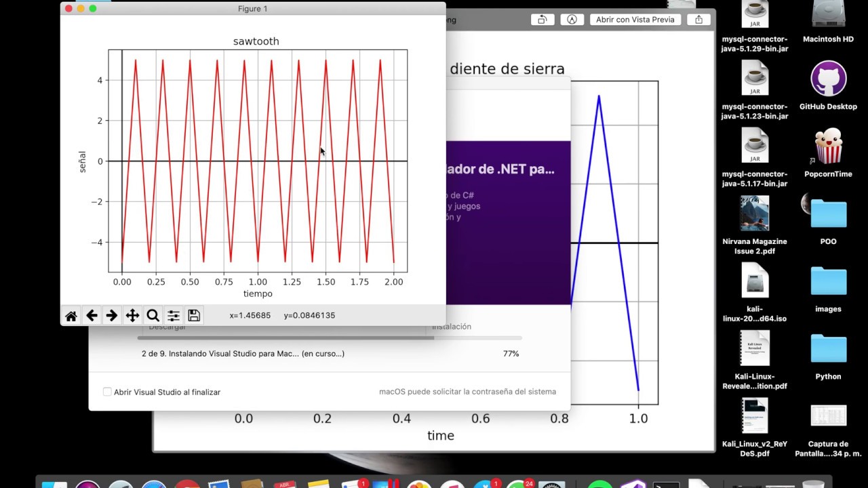The image size is (868, 488).
Task: Select the Zoom to rectangle tool
Action: [x=153, y=315]
